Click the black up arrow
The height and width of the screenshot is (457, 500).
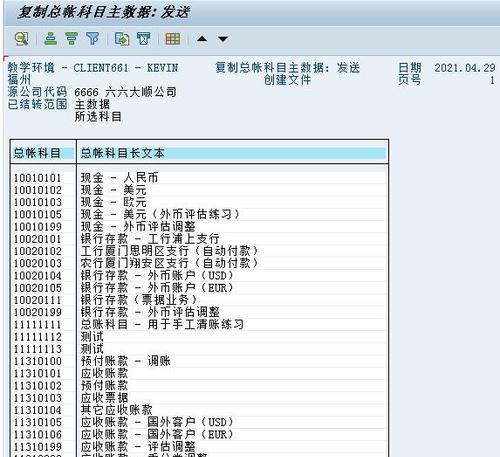pos(202,39)
